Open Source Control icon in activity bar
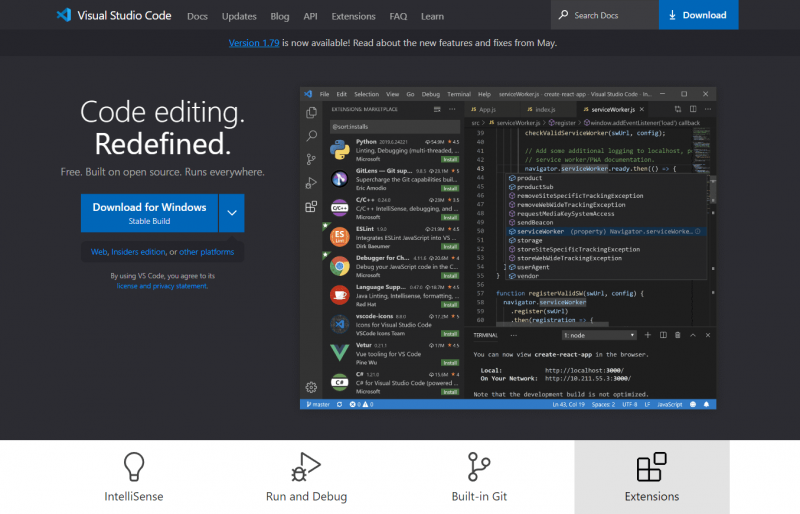The height and width of the screenshot is (514, 800). coord(311,159)
